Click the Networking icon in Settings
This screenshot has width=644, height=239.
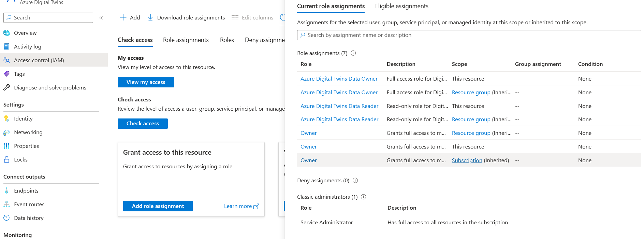pos(6,132)
